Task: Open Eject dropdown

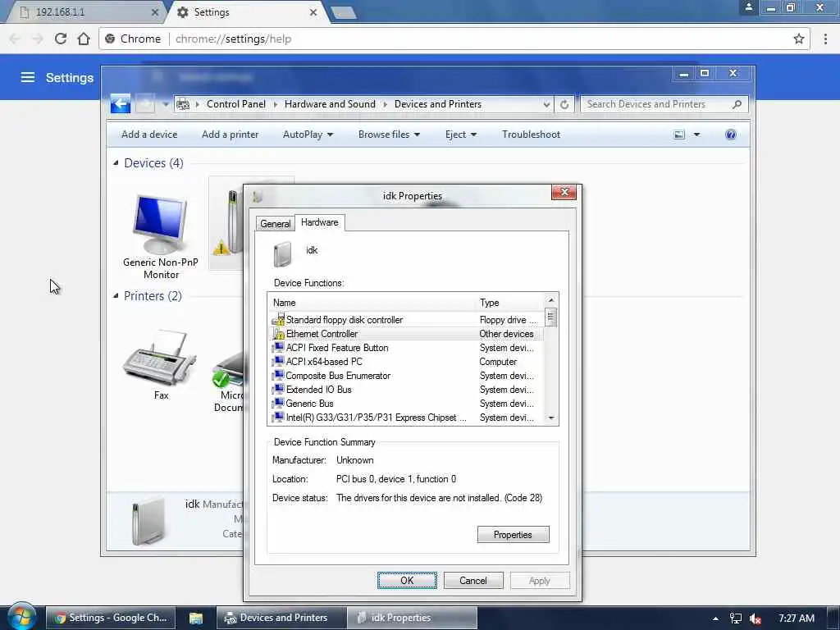Action: click(x=461, y=135)
